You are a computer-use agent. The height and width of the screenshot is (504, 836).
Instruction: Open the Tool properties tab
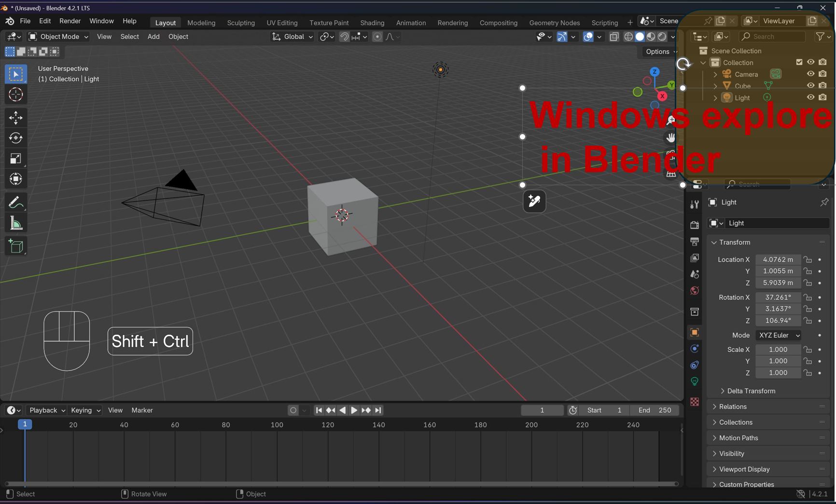pyautogui.click(x=695, y=204)
